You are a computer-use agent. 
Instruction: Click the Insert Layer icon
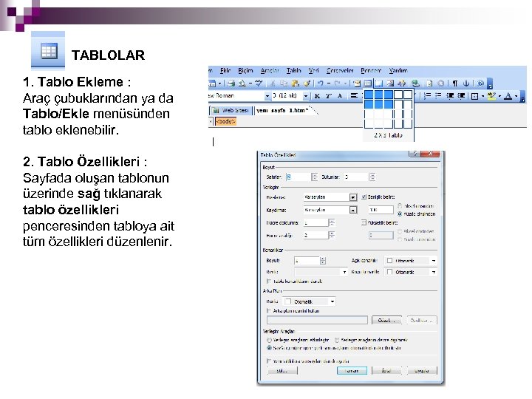pyautogui.click(x=379, y=83)
